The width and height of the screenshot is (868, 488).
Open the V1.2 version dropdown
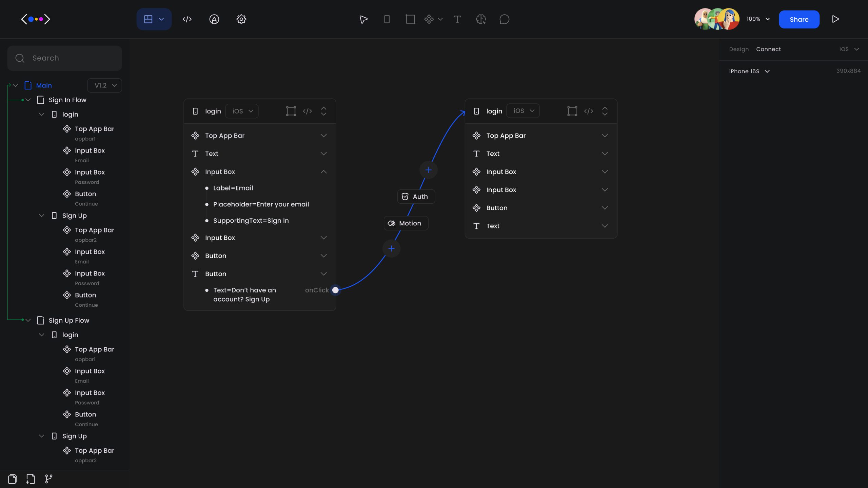[x=104, y=85]
